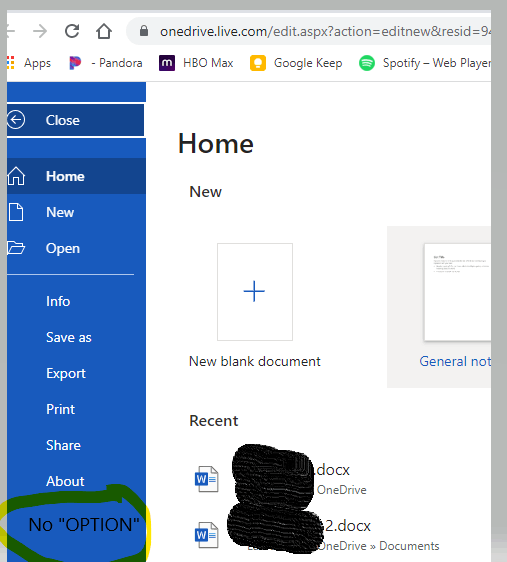Close the Word backstage menu

point(76,120)
